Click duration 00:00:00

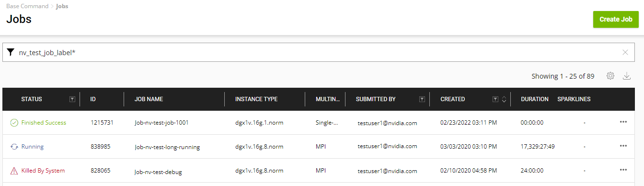tap(532, 123)
